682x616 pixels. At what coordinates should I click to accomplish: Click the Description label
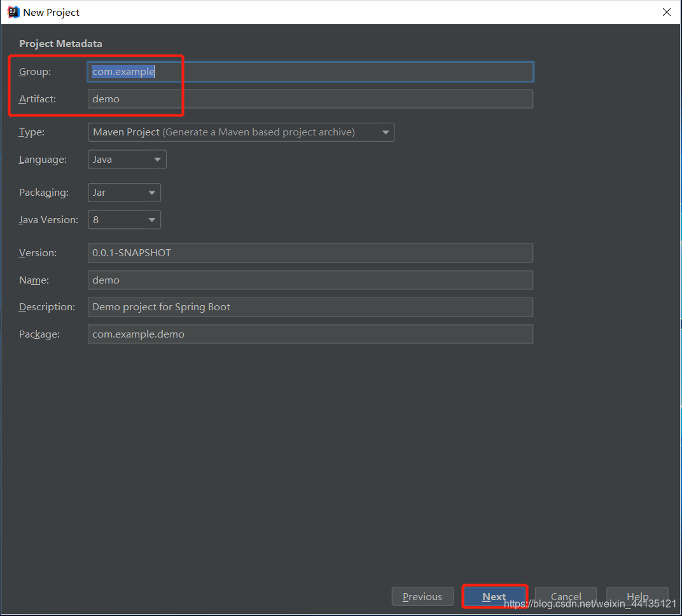coord(47,307)
